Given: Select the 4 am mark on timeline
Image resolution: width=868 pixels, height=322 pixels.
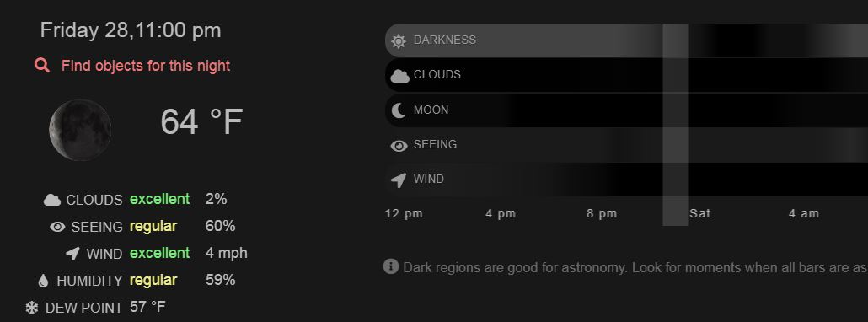Looking at the screenshot, I should (804, 213).
